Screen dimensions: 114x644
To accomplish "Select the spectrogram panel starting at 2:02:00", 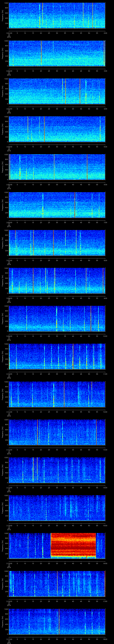I will (57, 54).
